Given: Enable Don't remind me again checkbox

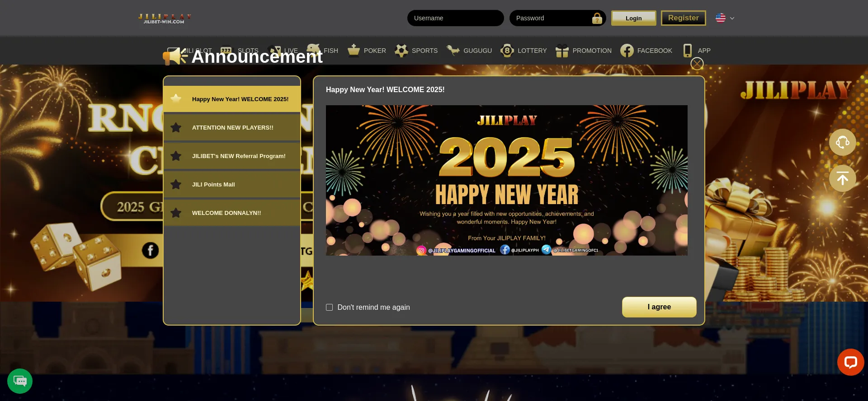Looking at the screenshot, I should 330,308.
